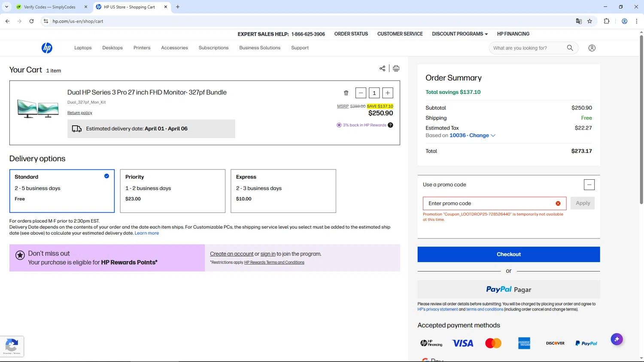This screenshot has height=362, width=644.
Task: Open the user account icon
Action: tap(592, 48)
